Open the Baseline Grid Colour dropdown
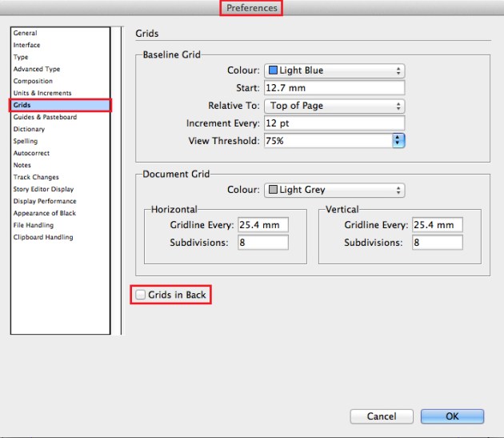504x438 pixels. pos(334,70)
